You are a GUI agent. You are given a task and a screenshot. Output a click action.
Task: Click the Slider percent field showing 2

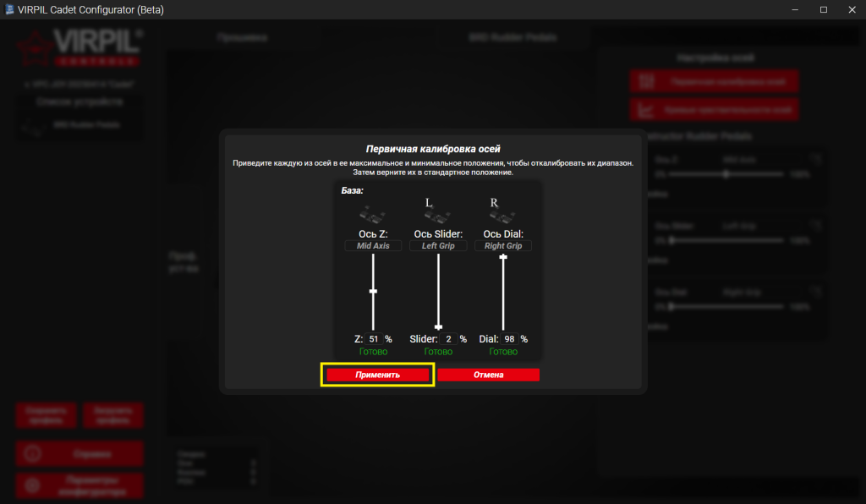(448, 339)
